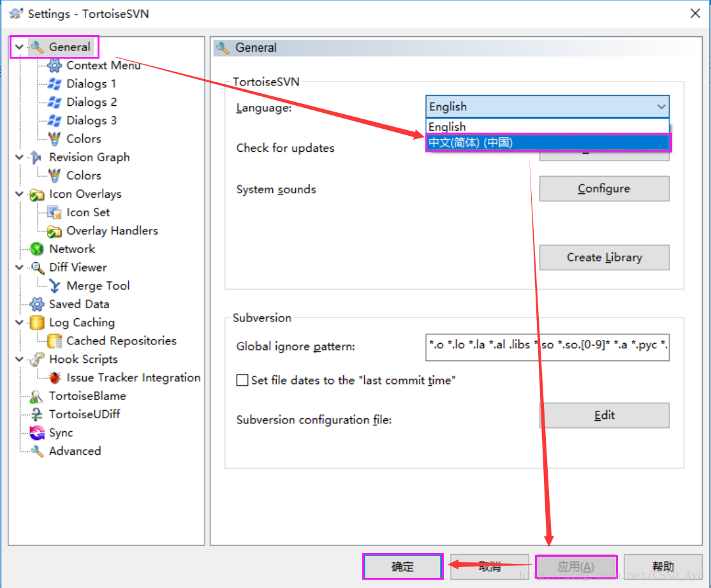711x588 pixels.
Task: Click the Log Caching database icon
Action: pos(36,323)
